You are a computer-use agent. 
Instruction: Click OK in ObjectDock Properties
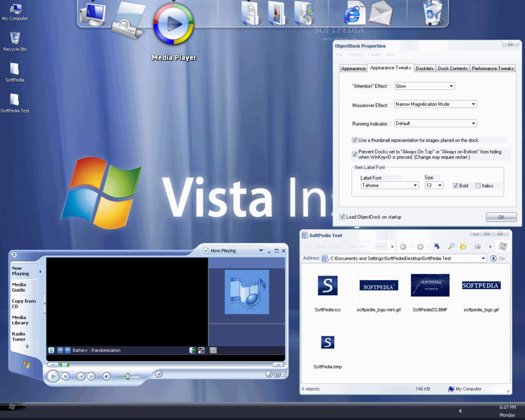501,217
